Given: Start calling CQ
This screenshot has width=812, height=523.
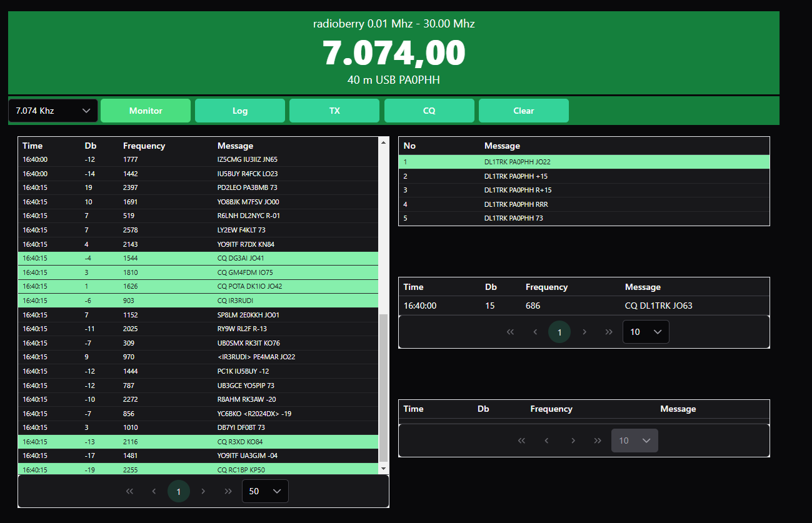Looking at the screenshot, I should click(x=429, y=110).
